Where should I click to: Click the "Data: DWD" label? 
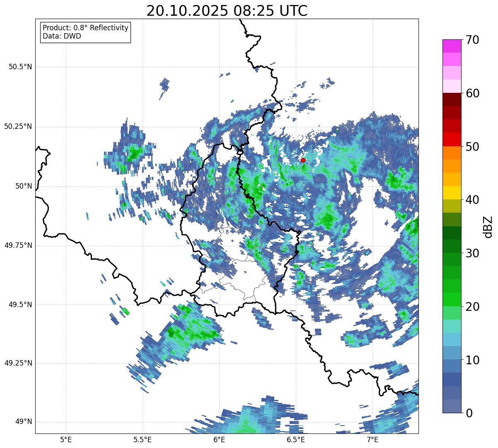[62, 36]
